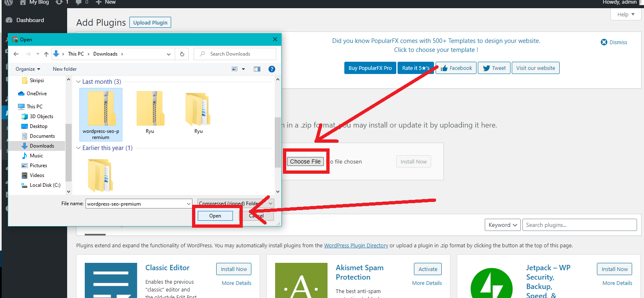The image size is (644, 298).
Task: Open the Classic Editor plugin title link
Action: coord(167,268)
